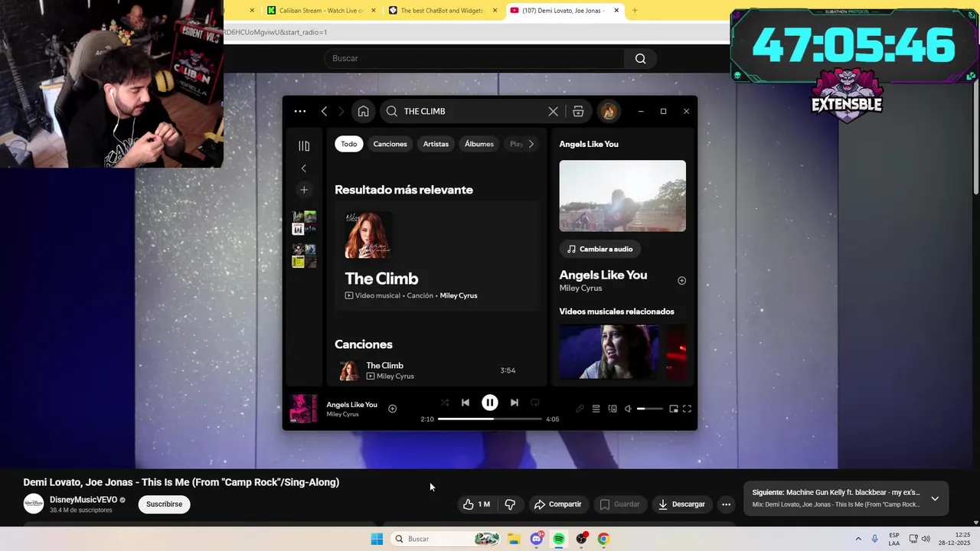Screen dimensions: 980x551
Task: Clear the THE CLIMB search text
Action: 553,111
